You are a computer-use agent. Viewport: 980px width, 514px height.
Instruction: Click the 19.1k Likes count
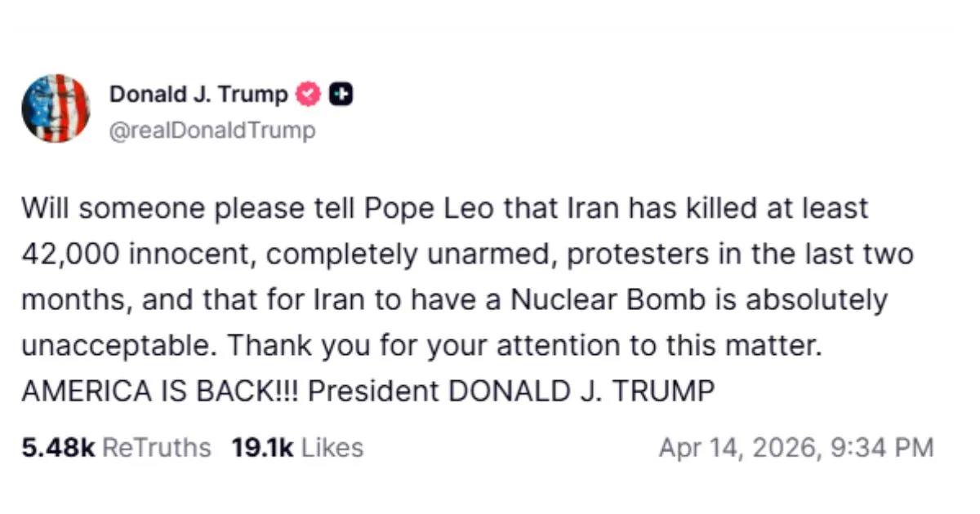[x=263, y=448]
